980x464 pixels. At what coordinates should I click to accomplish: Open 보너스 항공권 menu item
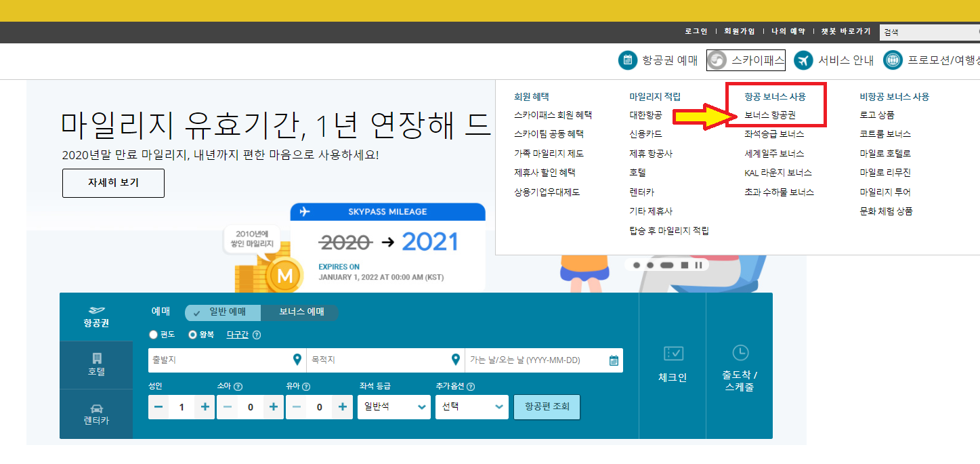coord(771,115)
